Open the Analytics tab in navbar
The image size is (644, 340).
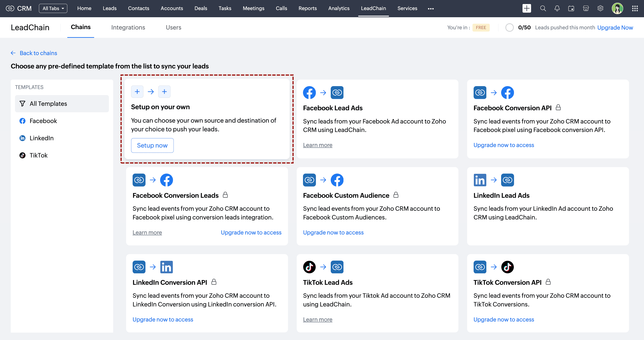(x=339, y=8)
